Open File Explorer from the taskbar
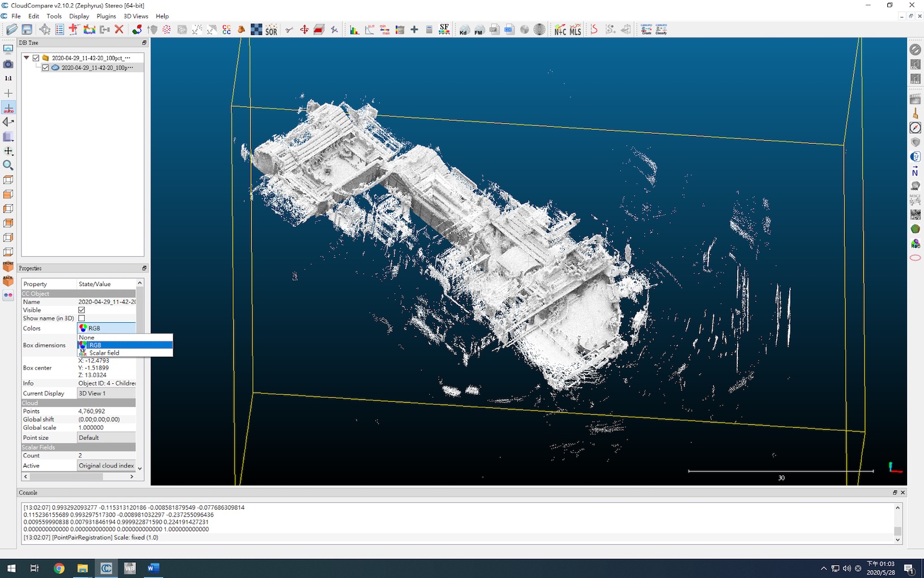Screen dimensions: 924x578 [x=82, y=568]
